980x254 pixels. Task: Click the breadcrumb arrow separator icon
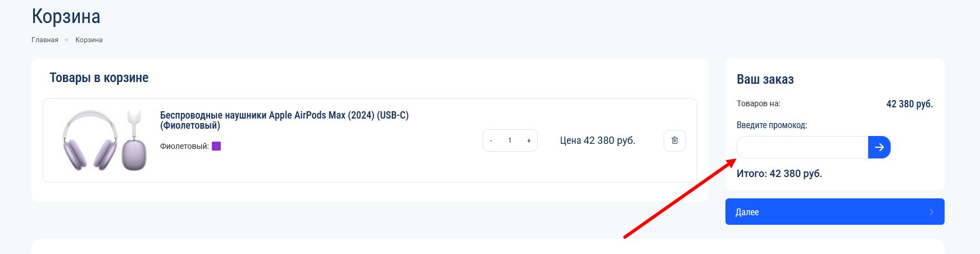pos(66,40)
